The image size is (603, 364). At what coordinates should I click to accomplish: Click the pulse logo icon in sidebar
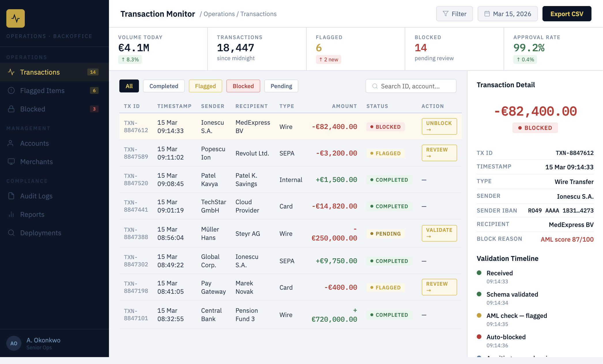(x=16, y=18)
